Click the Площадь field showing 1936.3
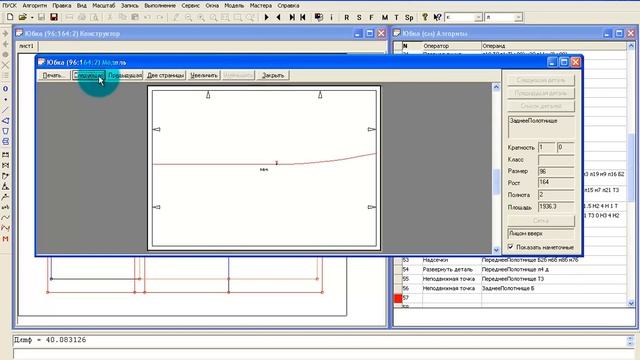The image size is (640, 360). tap(556, 207)
